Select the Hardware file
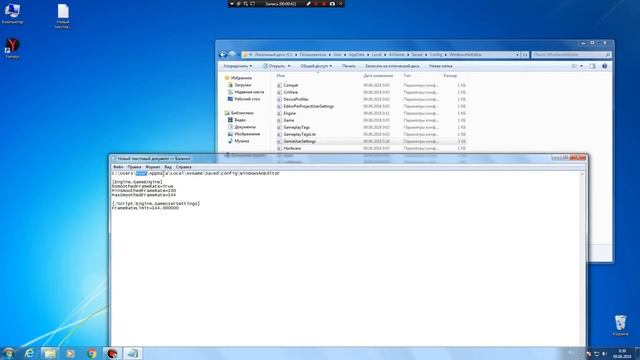The height and width of the screenshot is (360, 640). click(x=292, y=148)
